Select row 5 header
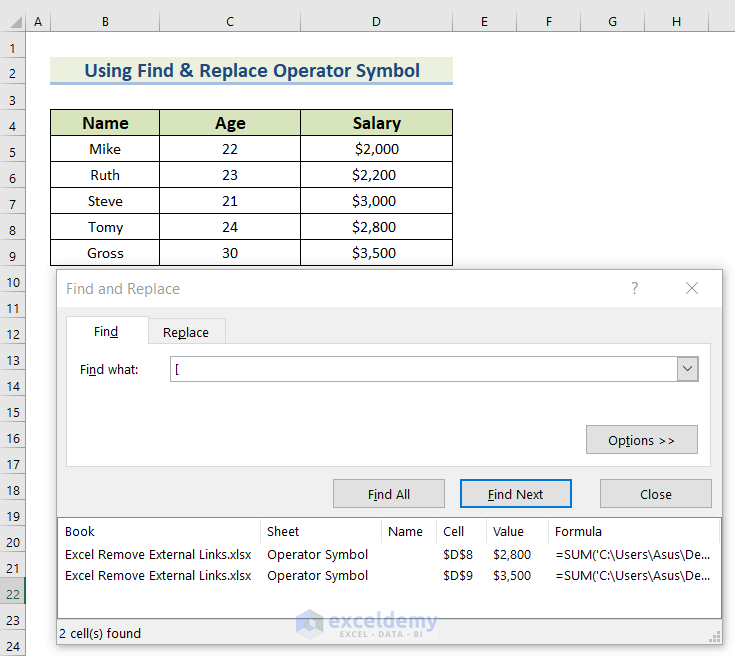Image resolution: width=735 pixels, height=656 pixels. click(x=13, y=150)
